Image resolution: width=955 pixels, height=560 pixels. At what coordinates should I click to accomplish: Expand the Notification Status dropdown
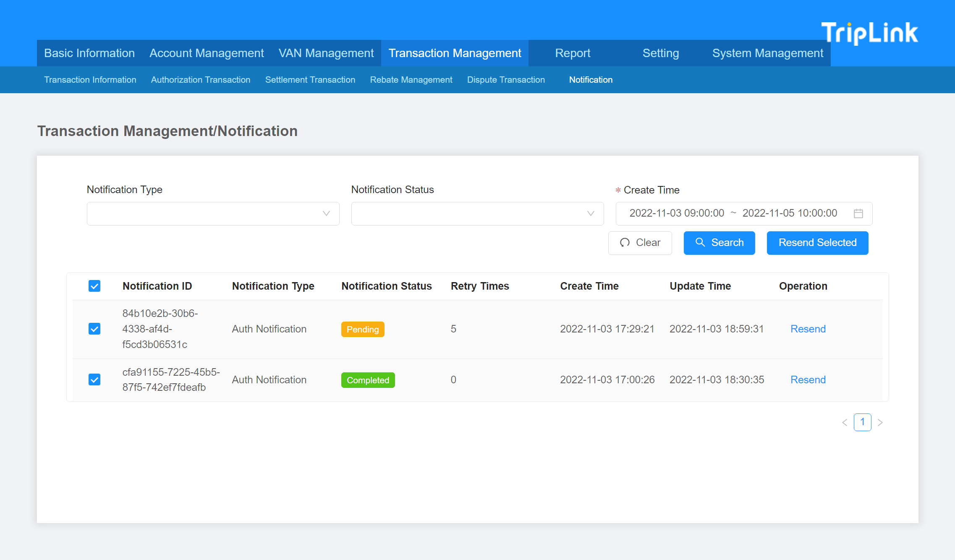pyautogui.click(x=477, y=214)
